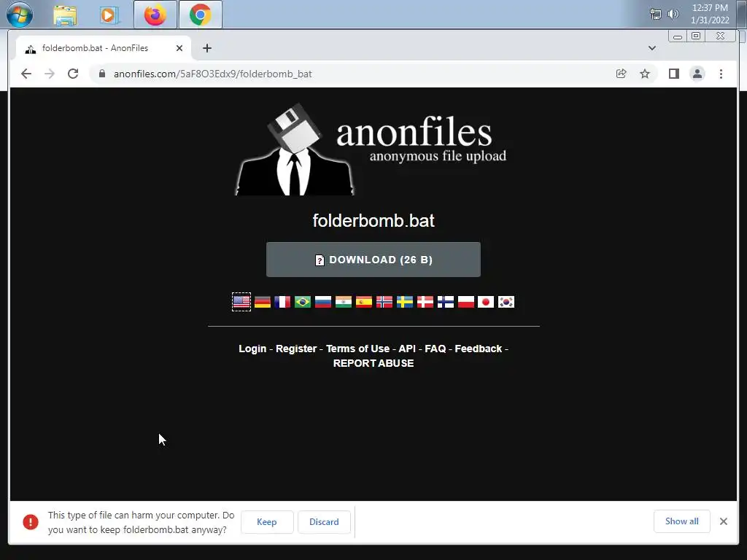Viewport: 747px width, 560px height.
Task: Go back to the previous page
Action: click(26, 74)
